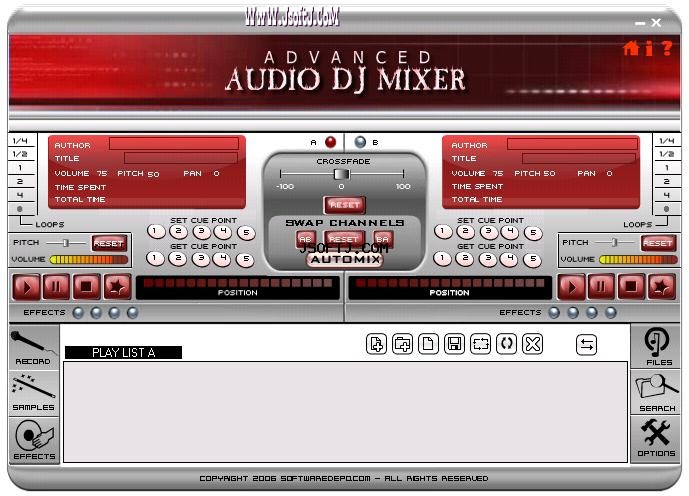The width and height of the screenshot is (689, 496).
Task: Stop deck A
Action: [87, 287]
